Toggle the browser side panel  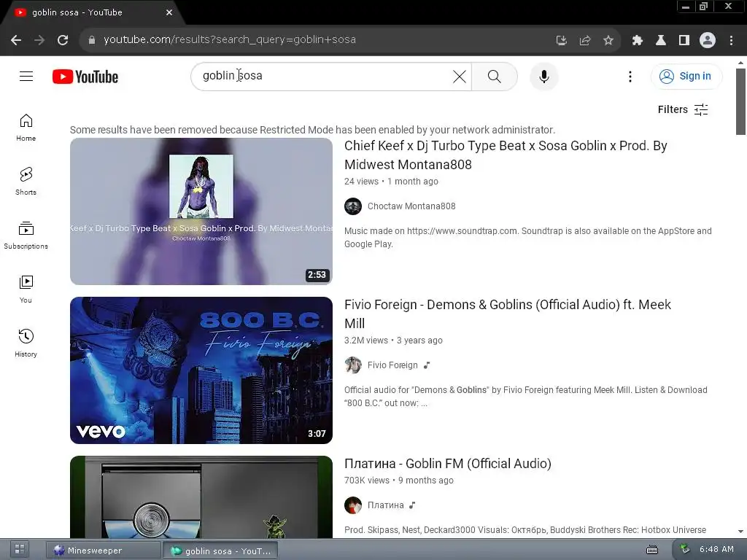[684, 40]
